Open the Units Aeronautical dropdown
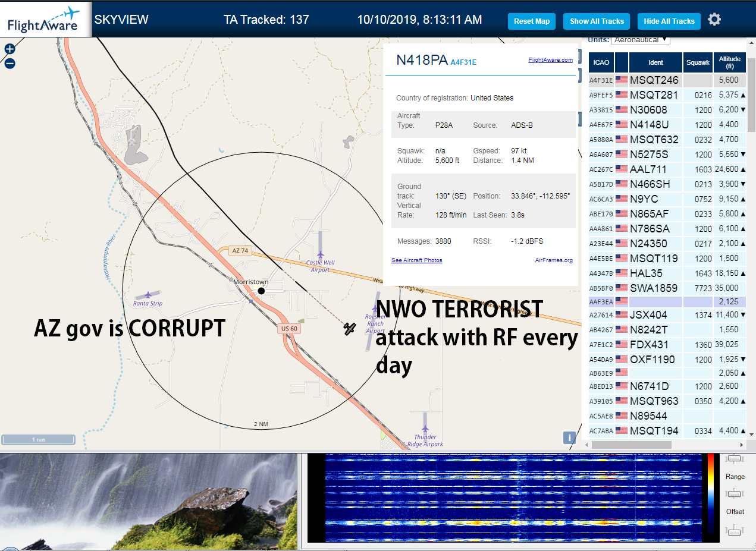The height and width of the screenshot is (551, 756). click(641, 40)
